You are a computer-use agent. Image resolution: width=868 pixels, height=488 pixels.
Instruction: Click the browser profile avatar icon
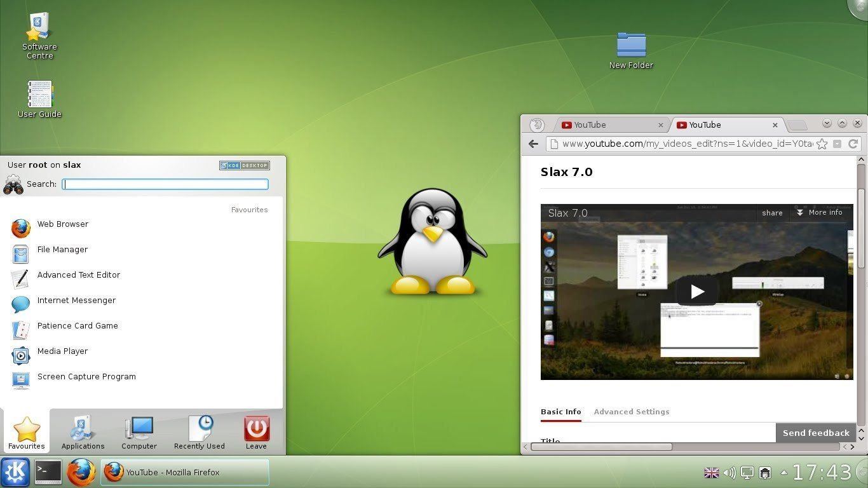[x=537, y=125]
